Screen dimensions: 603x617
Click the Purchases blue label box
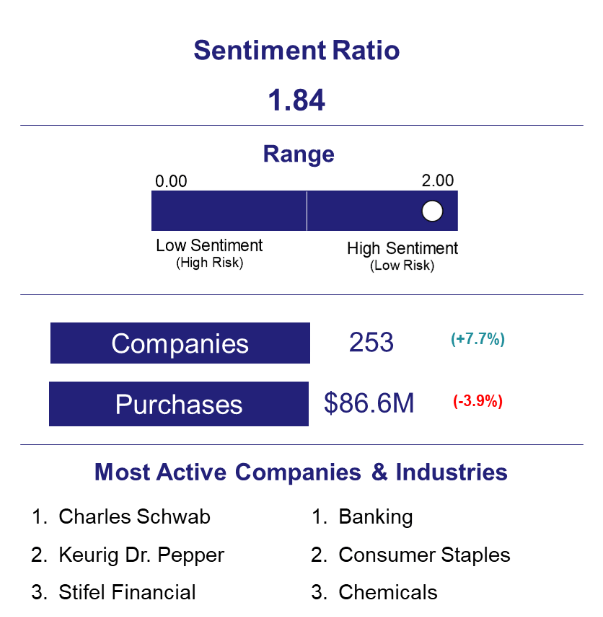[179, 404]
